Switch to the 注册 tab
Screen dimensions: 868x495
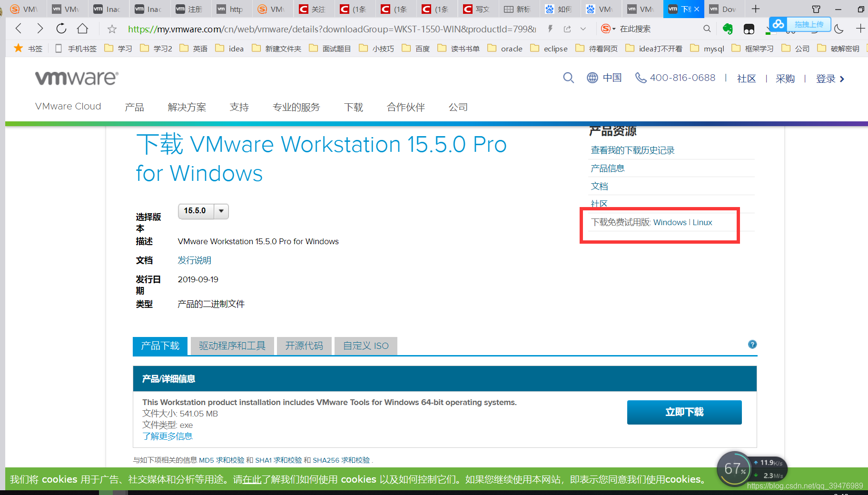190,9
